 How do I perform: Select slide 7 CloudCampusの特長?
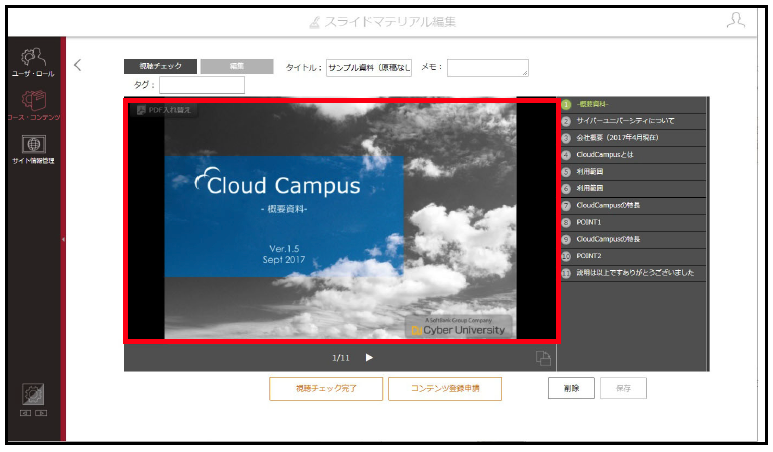633,205
